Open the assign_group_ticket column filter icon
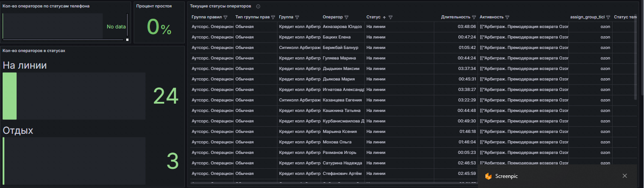The image size is (644, 188). [x=608, y=17]
